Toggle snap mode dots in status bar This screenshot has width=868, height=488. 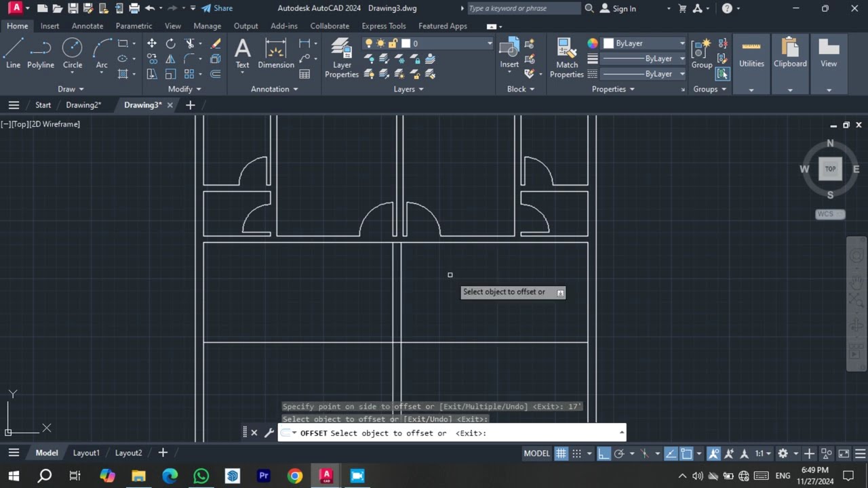(577, 453)
